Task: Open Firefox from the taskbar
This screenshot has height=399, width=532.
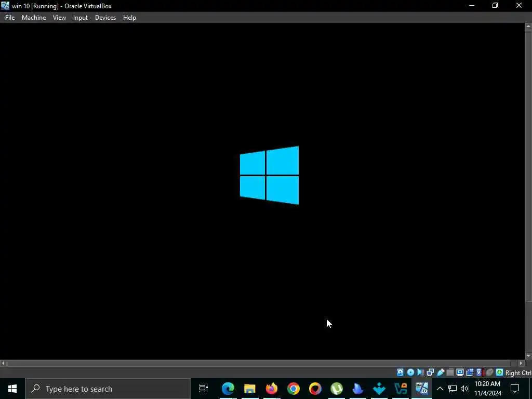Action: click(x=271, y=389)
